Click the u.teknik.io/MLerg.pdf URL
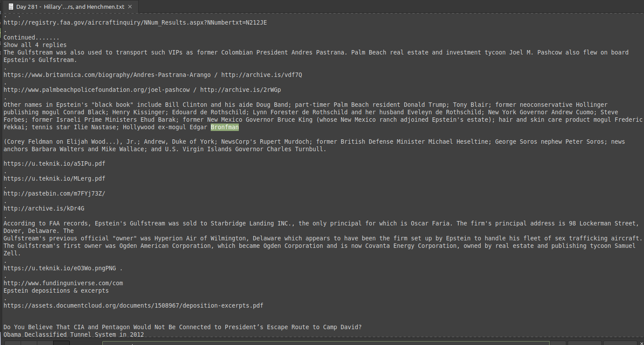 (54, 178)
